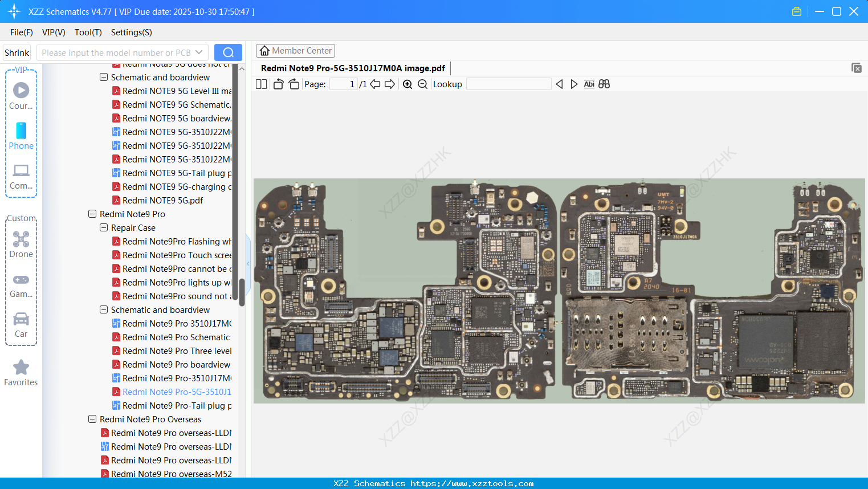Go to the next page arrow
Image resolution: width=868 pixels, height=489 pixels.
click(x=390, y=84)
